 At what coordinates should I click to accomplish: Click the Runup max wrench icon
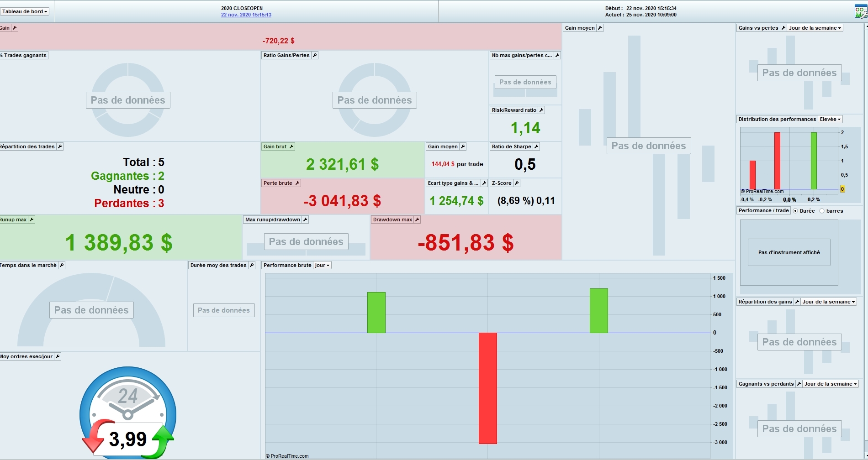(x=32, y=220)
